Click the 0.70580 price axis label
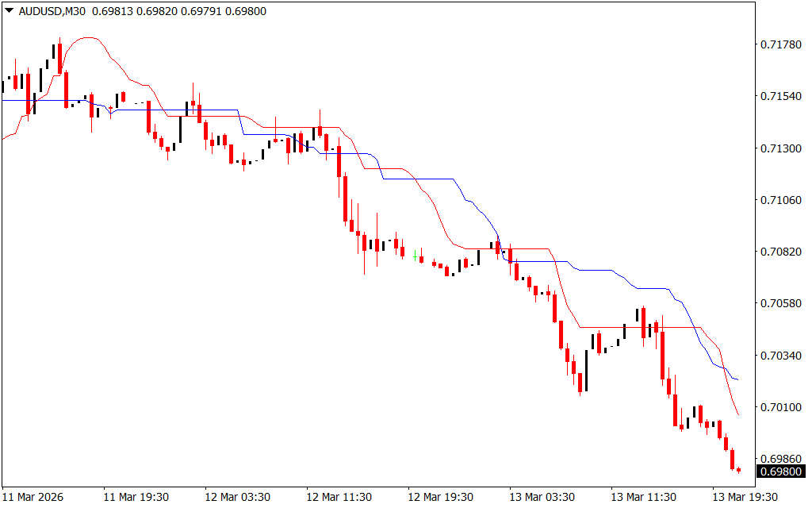 (779, 303)
